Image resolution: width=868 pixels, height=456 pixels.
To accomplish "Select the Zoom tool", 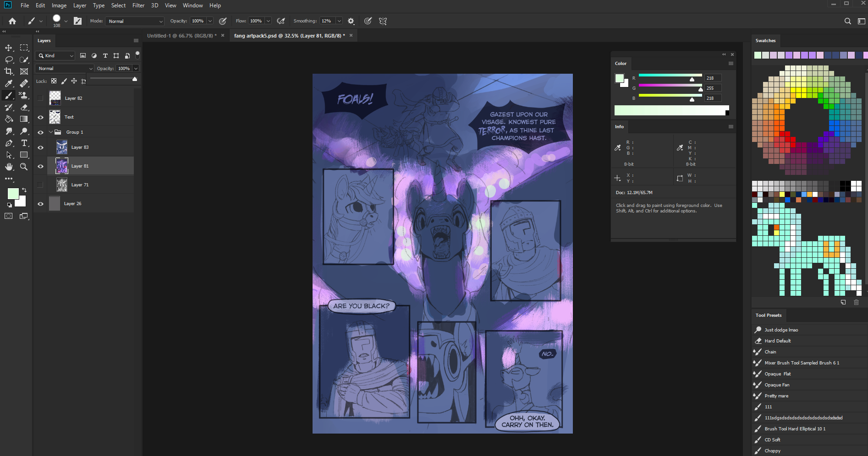I will [x=24, y=167].
